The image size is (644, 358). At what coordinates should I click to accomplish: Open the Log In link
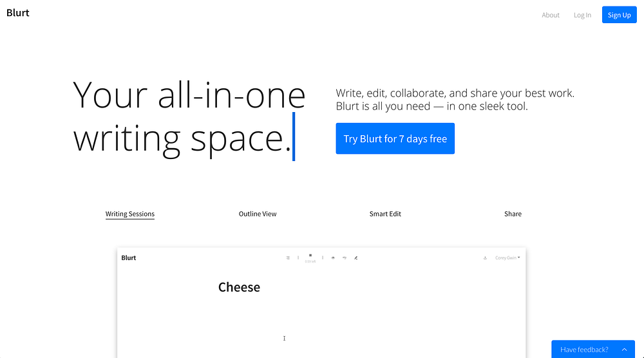[582, 15]
